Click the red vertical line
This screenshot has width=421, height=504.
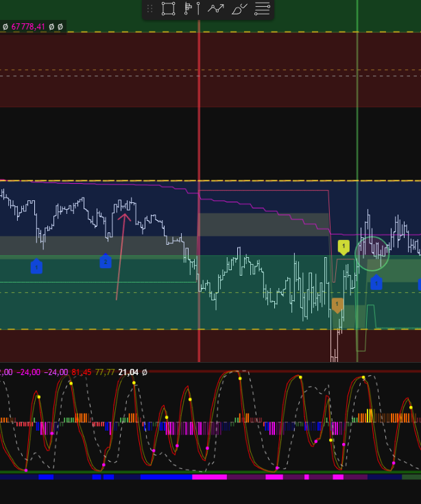[x=199, y=137]
